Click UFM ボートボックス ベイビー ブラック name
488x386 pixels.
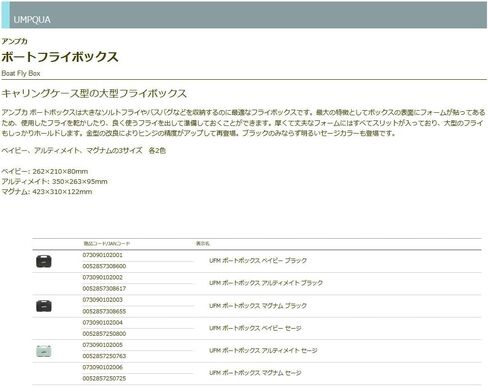coord(258,261)
